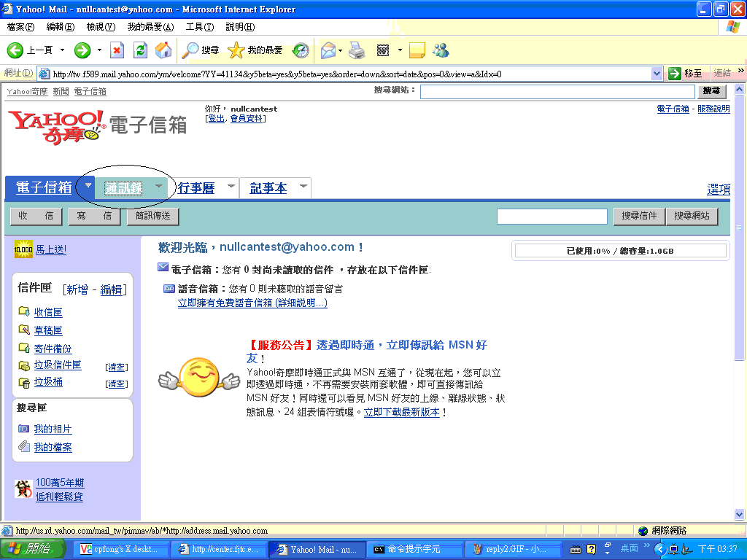Open the 收信匣 inbox folder

[x=48, y=312]
